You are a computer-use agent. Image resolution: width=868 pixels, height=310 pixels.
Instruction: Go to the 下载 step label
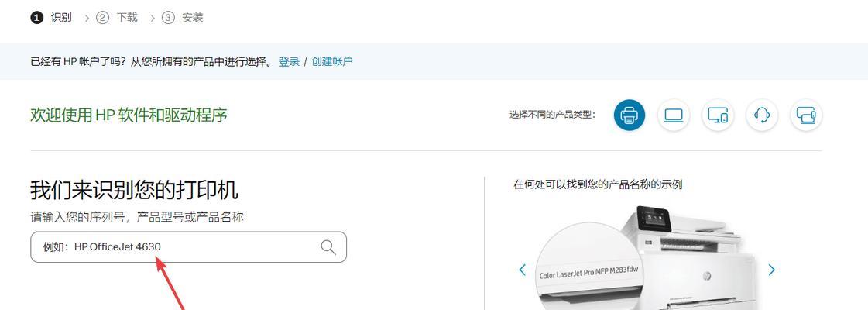point(127,18)
